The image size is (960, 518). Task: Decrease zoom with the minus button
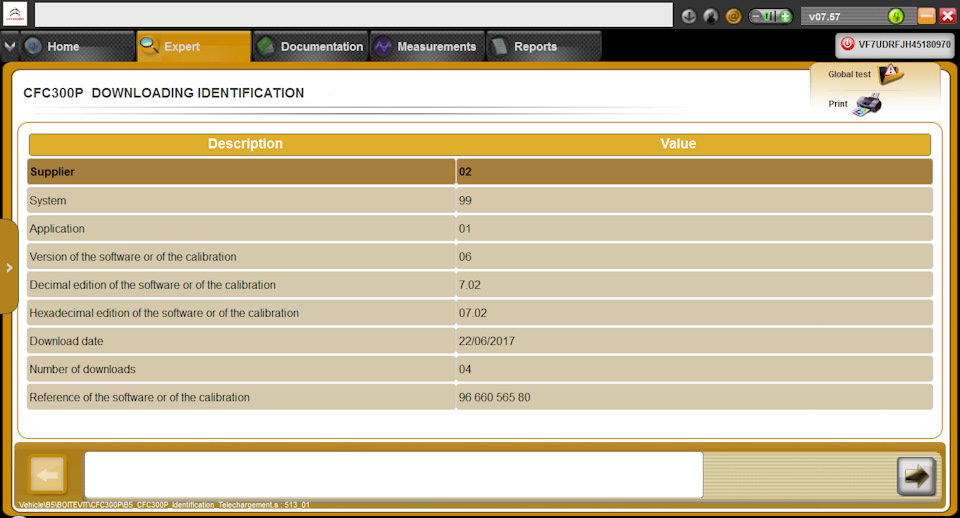tap(757, 17)
